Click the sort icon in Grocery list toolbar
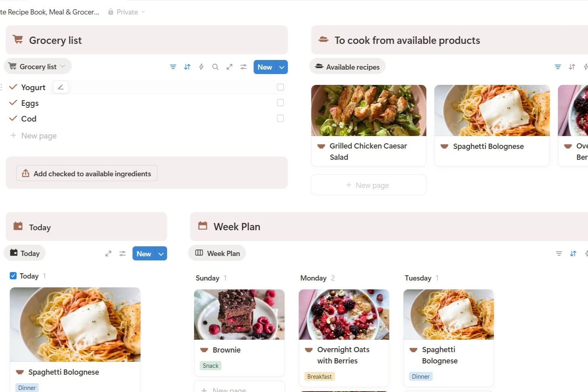This screenshot has height=392, width=588. point(187,67)
